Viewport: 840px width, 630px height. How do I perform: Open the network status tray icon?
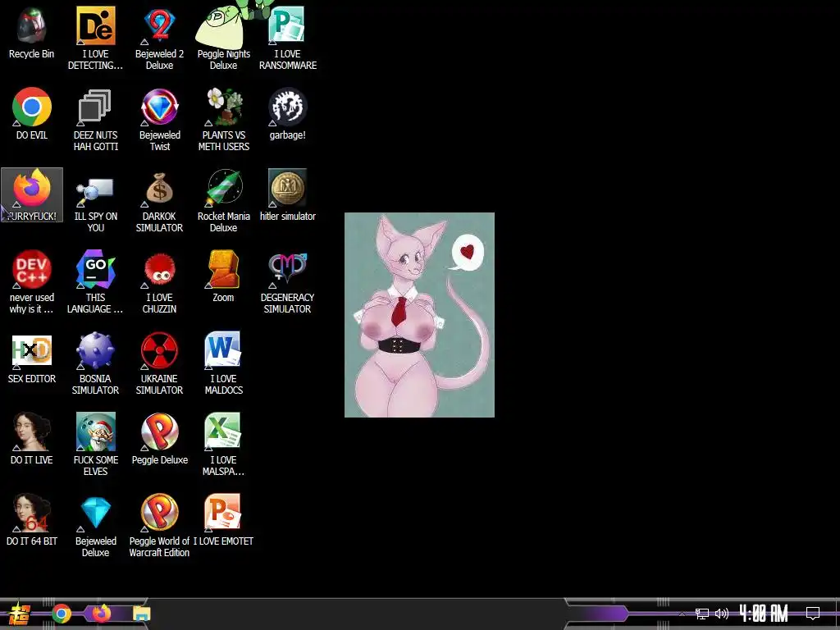coord(702,614)
